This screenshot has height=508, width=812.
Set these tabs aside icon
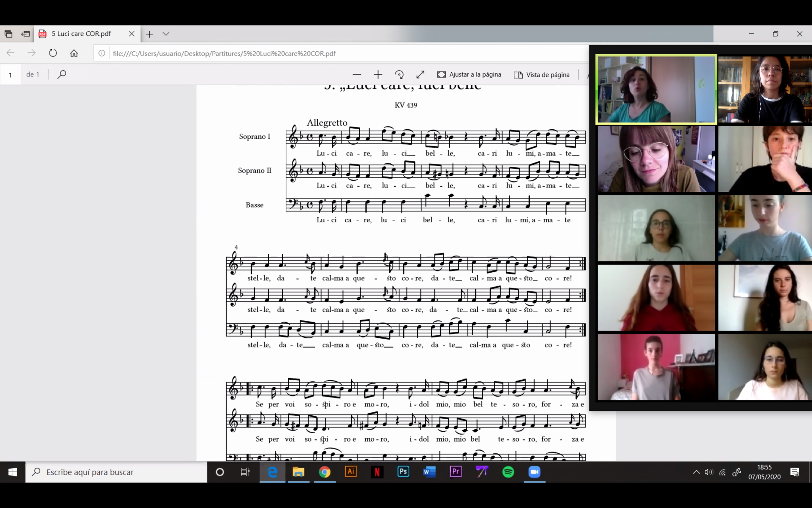[x=25, y=33]
